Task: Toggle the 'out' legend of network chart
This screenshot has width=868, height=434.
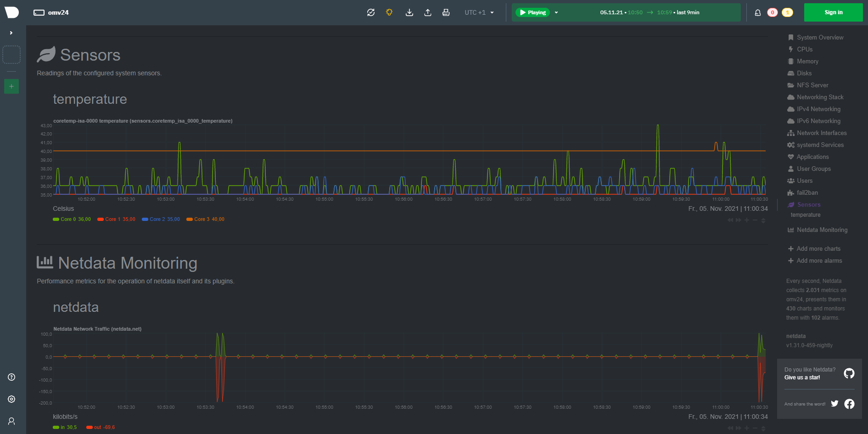Action: pos(101,428)
